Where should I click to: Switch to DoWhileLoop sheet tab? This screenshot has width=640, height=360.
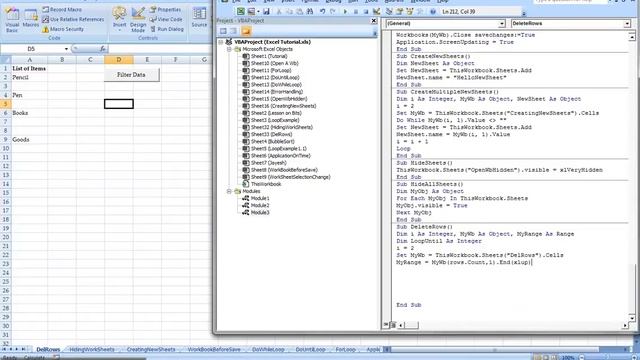click(268, 349)
